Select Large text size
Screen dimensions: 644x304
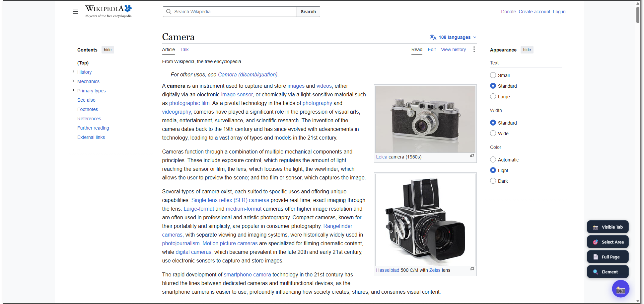(493, 97)
